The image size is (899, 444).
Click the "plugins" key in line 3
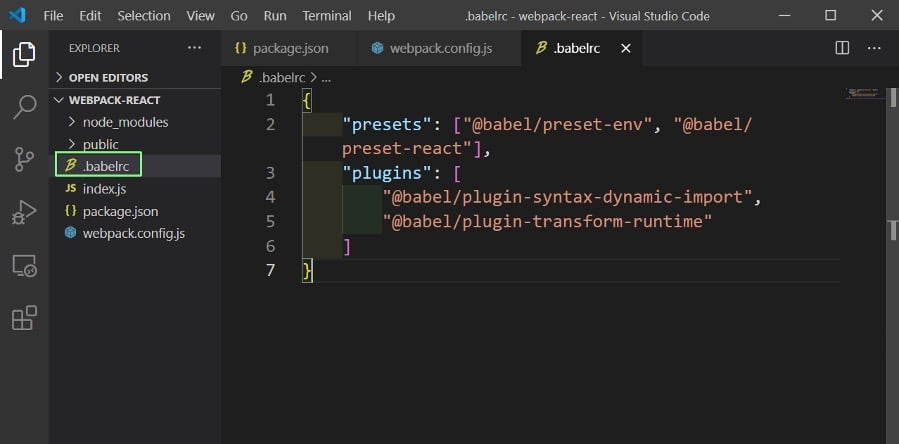[x=384, y=173]
